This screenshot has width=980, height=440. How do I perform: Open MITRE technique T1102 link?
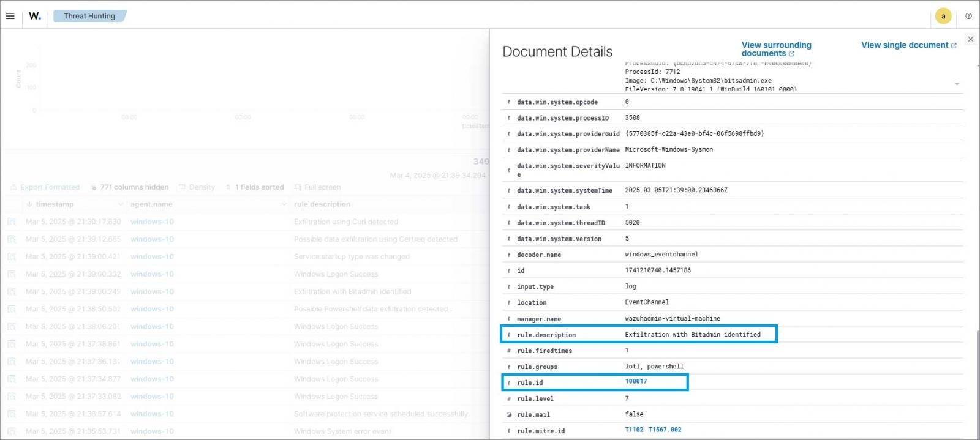tap(634, 430)
